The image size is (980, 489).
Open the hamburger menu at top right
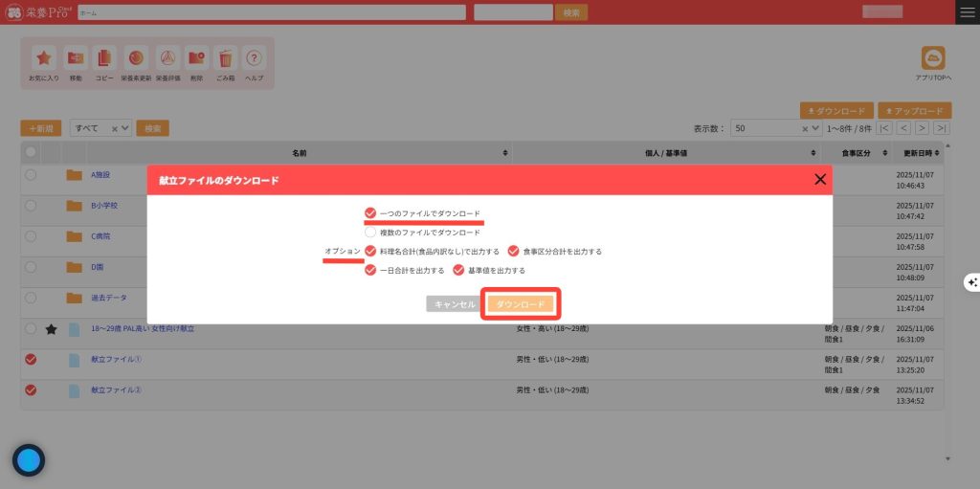[x=968, y=12]
